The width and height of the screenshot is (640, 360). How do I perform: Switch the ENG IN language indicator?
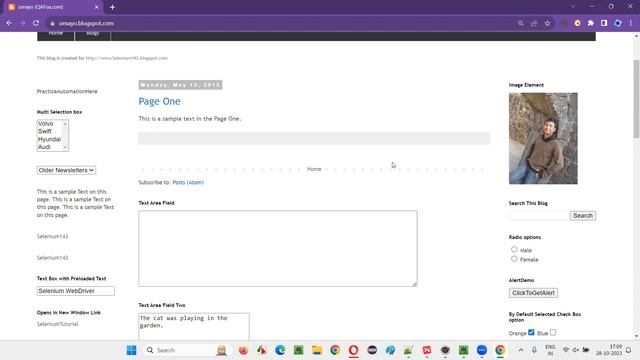click(x=550, y=350)
